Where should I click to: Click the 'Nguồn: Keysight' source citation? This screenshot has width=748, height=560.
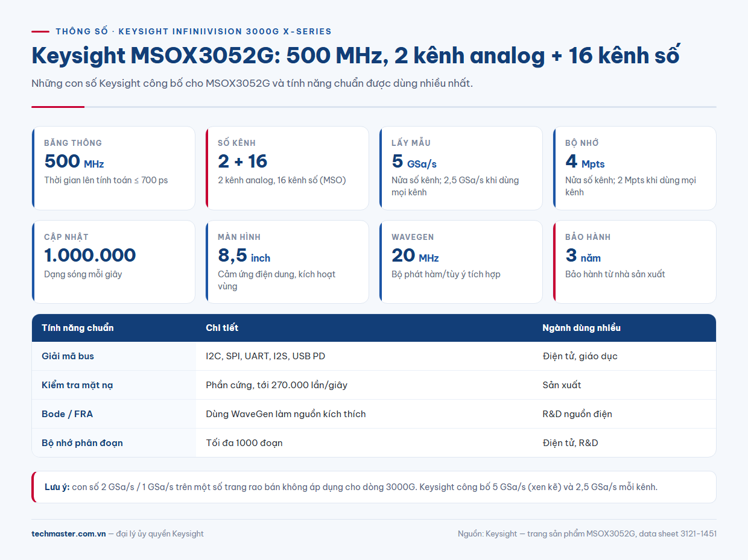587,533
